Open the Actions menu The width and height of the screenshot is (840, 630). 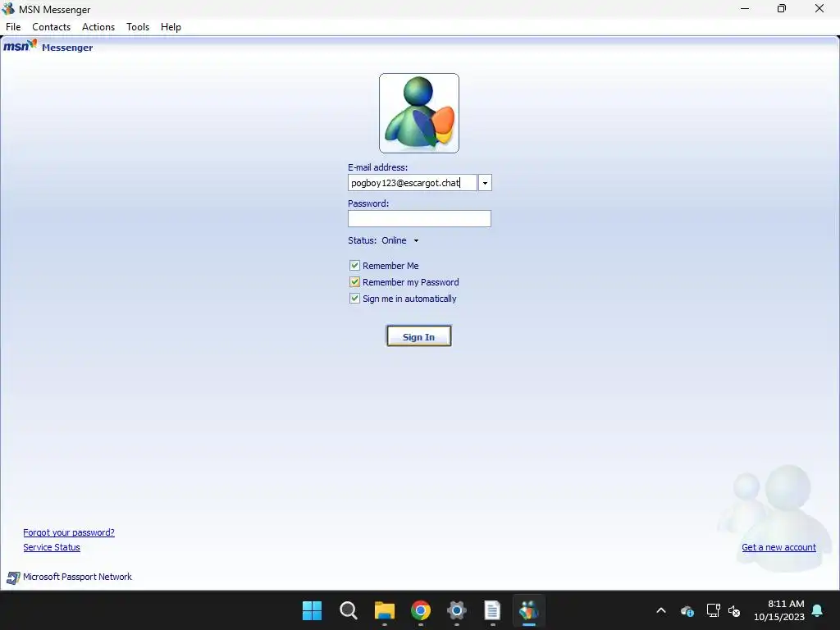(x=98, y=27)
